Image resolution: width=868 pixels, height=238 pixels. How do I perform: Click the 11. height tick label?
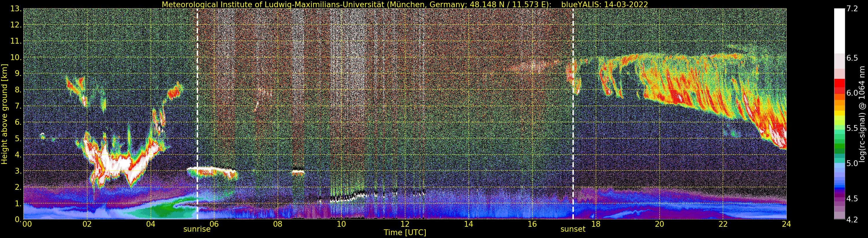tap(16, 41)
